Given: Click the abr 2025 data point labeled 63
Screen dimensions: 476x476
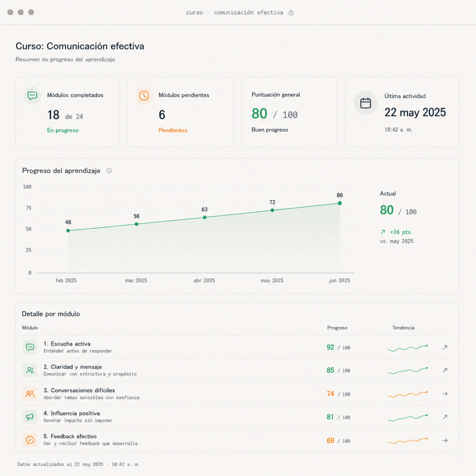Looking at the screenshot, I should [205, 217].
